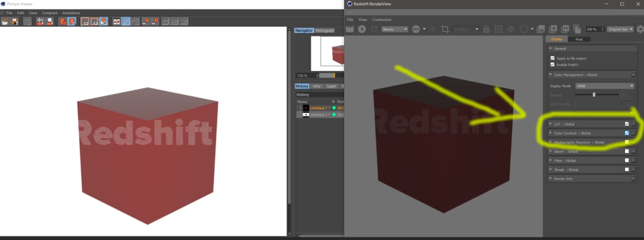Screen dimensions: 644x240
Task: Enable the Flare Global checkbox
Action: coord(626,161)
